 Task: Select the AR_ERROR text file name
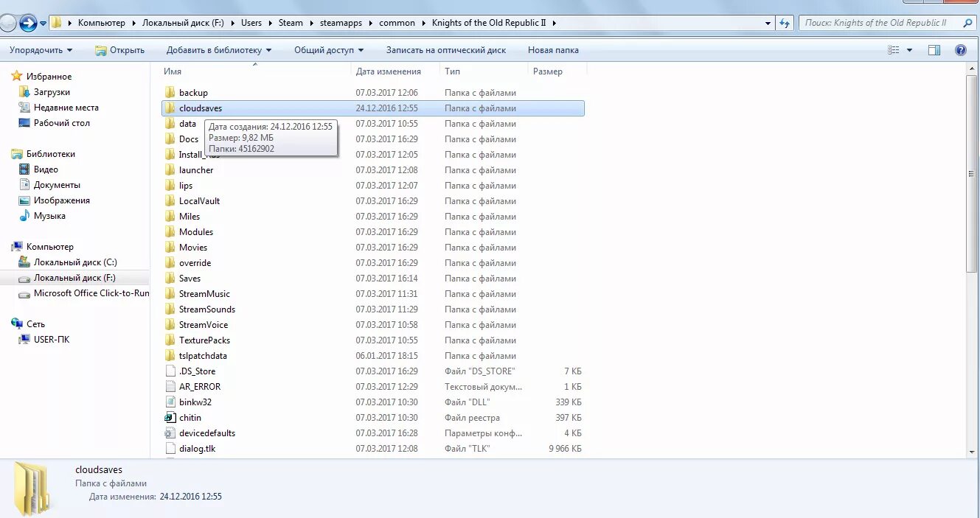click(200, 387)
